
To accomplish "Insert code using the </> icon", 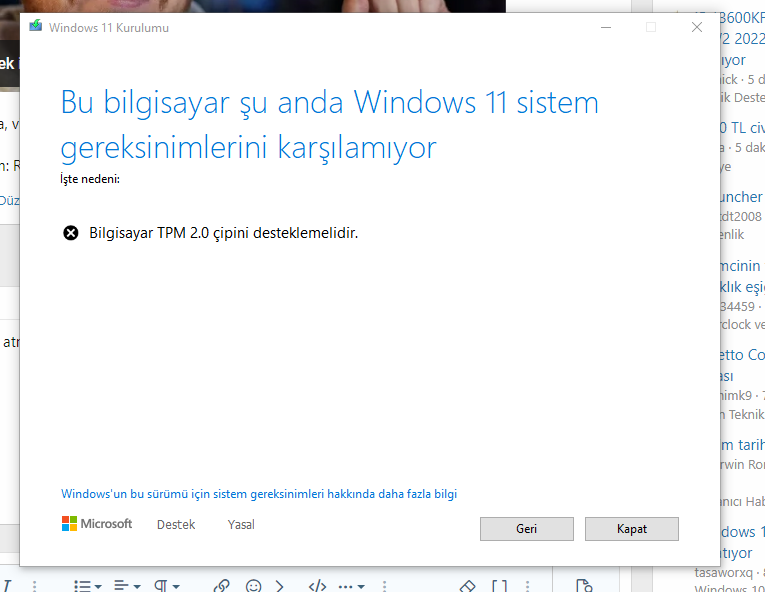I will 318,586.
